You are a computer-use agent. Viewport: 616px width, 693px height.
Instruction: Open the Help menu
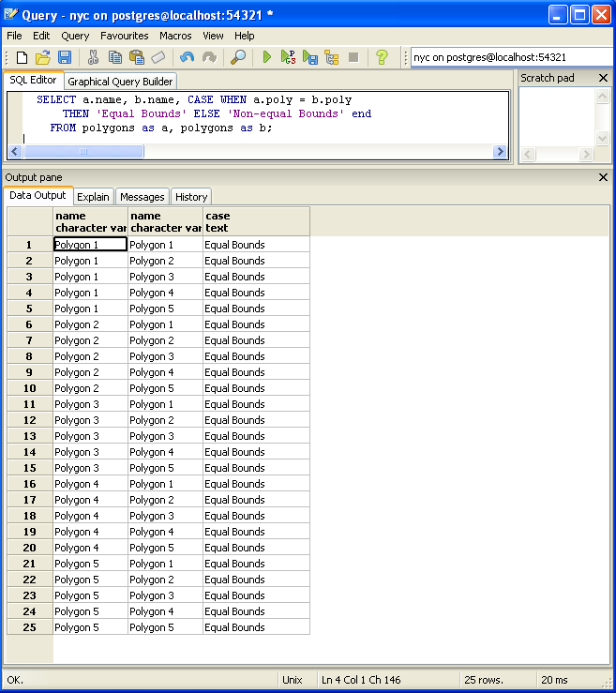pos(245,36)
